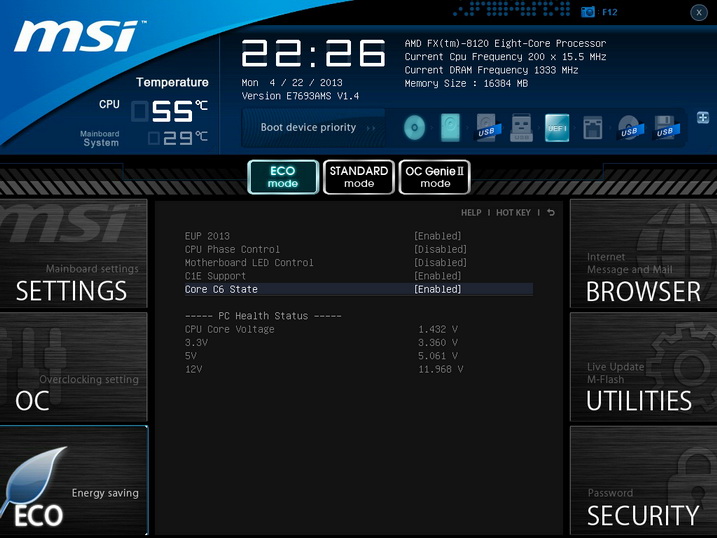
Task: Select the hard disk boot device icon
Action: click(x=450, y=128)
